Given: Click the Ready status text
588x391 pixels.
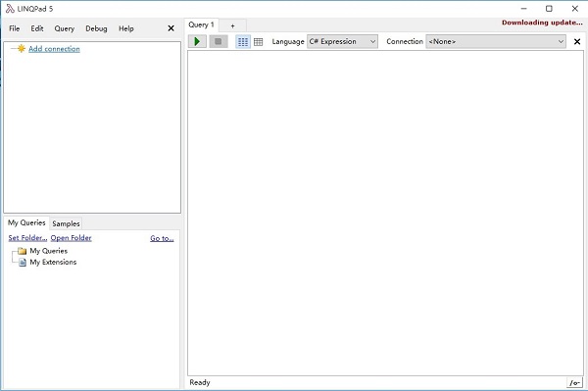Looking at the screenshot, I should [200, 382].
